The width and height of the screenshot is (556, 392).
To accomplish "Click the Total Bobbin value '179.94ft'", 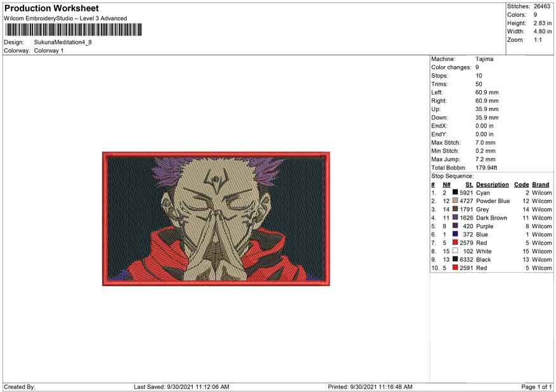I will [x=486, y=168].
